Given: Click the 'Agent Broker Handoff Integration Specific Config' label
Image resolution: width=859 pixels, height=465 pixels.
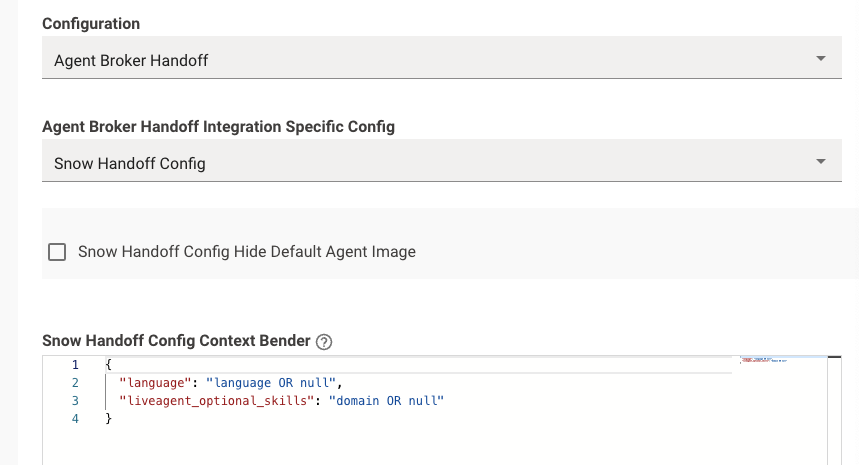Looking at the screenshot, I should pos(218,127).
